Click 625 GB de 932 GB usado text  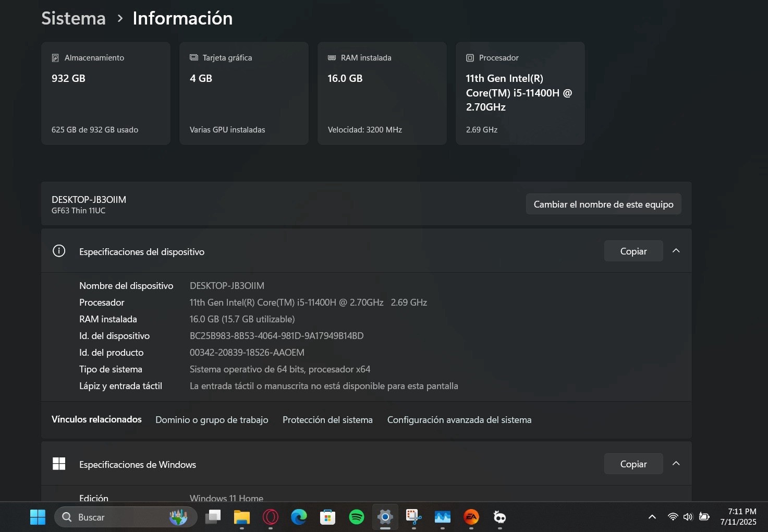95,130
